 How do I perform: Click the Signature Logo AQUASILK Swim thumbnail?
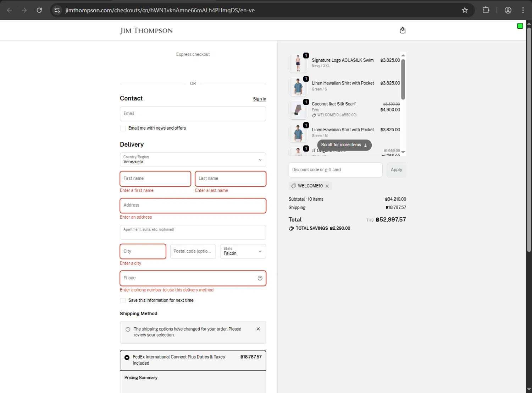(x=298, y=63)
